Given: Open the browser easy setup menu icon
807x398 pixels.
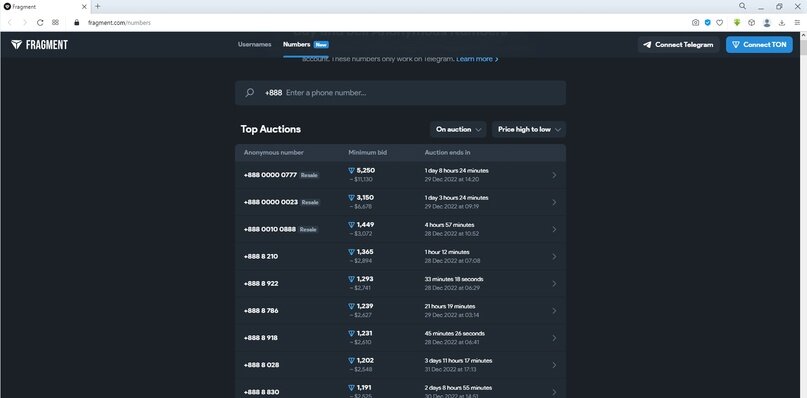Looking at the screenshot, I should point(797,23).
